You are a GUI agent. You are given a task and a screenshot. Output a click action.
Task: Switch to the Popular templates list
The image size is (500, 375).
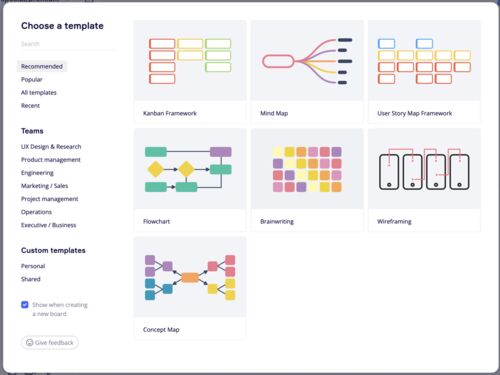point(32,79)
